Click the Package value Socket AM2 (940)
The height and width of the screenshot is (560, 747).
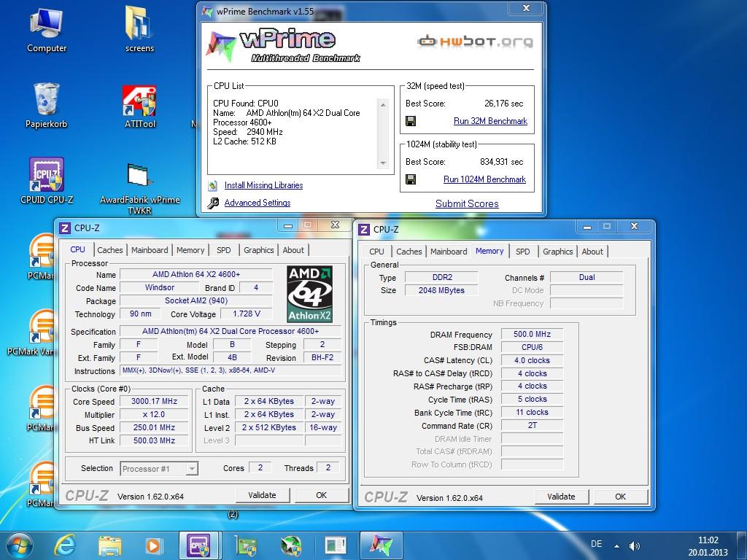[196, 300]
